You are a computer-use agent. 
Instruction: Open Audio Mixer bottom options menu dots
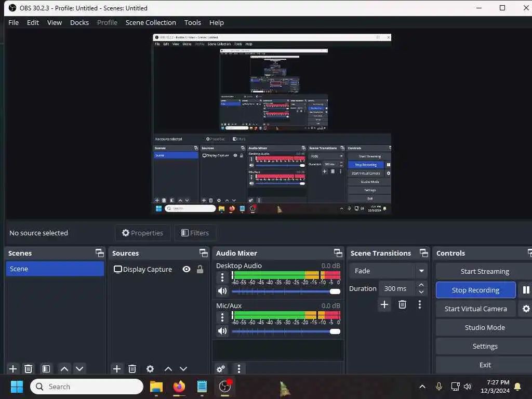pos(239,369)
